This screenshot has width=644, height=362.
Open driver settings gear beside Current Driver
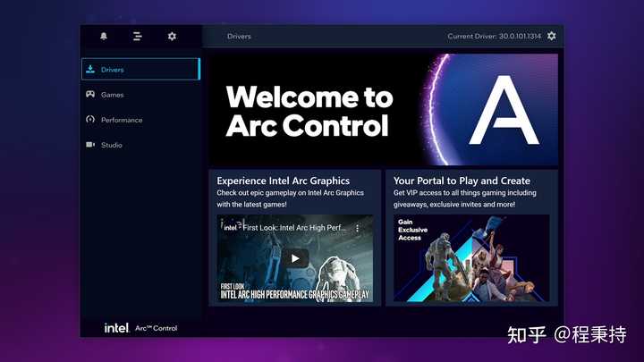coord(552,36)
